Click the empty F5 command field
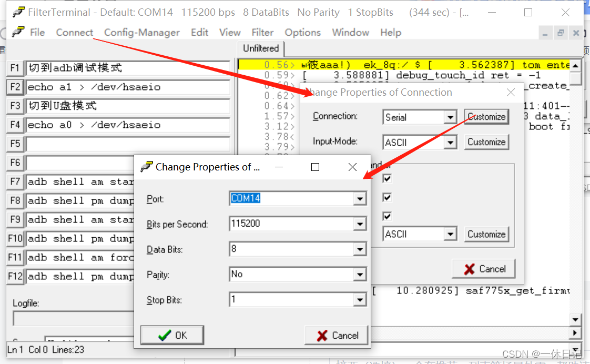 (128, 144)
